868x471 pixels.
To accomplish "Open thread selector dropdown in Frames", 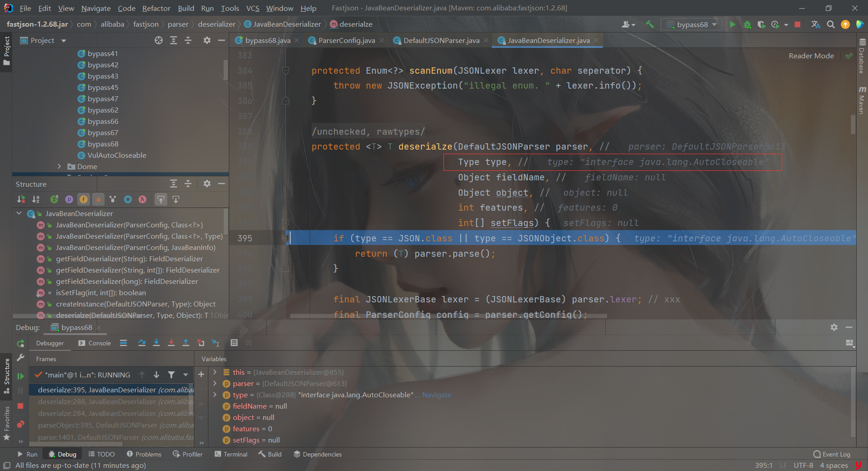I will [185, 375].
